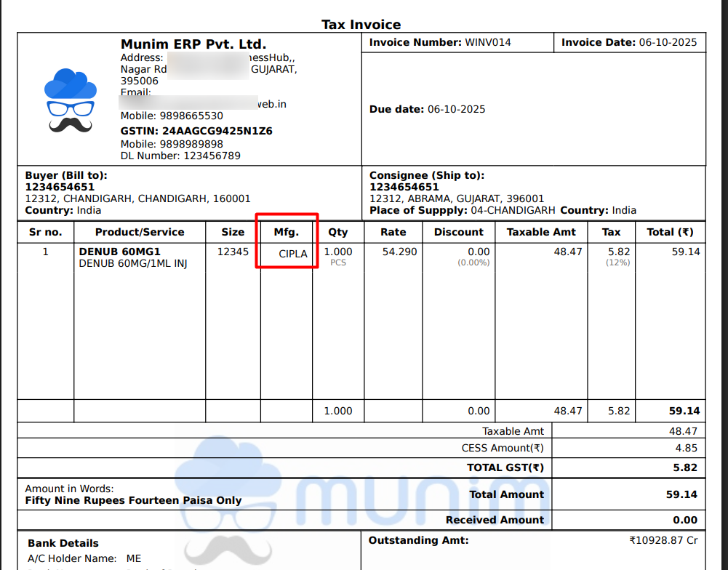This screenshot has height=570, width=728.
Task: Click the Consignee (Ship to) heading
Action: click(426, 175)
